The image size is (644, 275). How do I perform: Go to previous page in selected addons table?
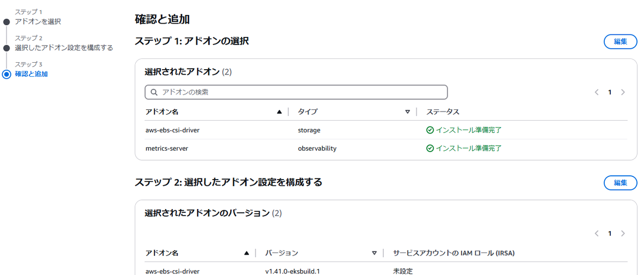596,92
